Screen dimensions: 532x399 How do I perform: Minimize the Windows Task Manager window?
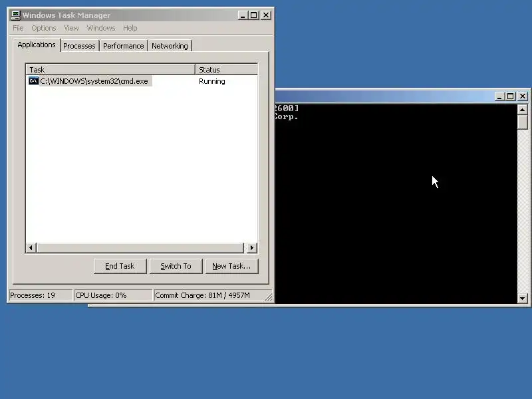click(x=243, y=15)
